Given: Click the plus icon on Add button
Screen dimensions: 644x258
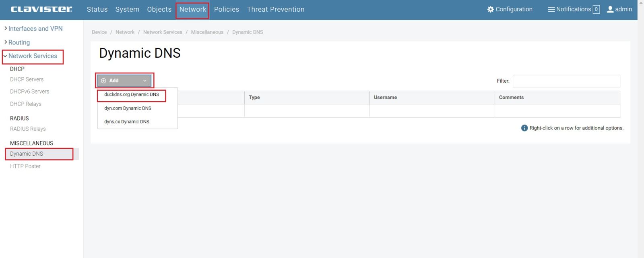Looking at the screenshot, I should pos(103,81).
